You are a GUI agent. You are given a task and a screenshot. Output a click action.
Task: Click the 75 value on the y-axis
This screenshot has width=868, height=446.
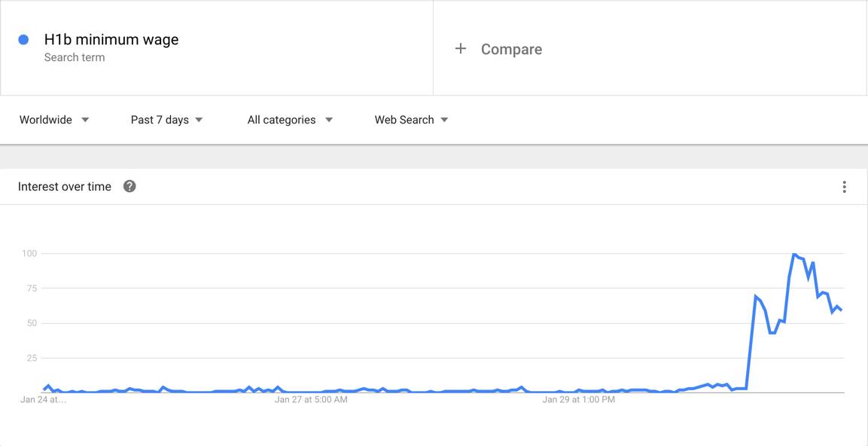coord(32,289)
